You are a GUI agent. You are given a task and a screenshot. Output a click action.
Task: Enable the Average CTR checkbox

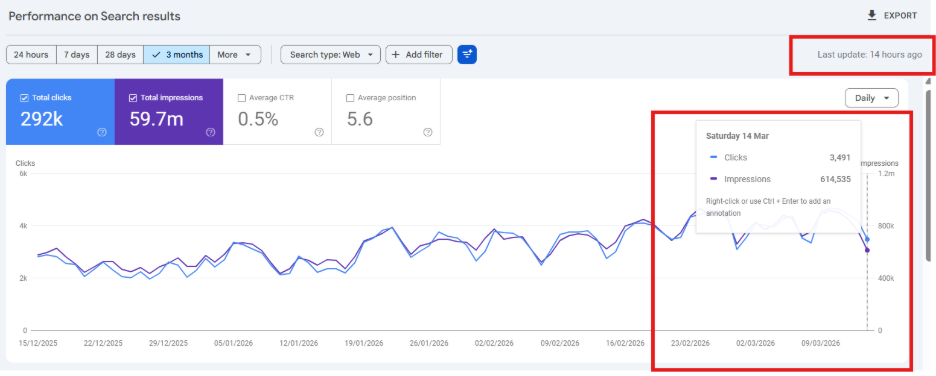241,98
